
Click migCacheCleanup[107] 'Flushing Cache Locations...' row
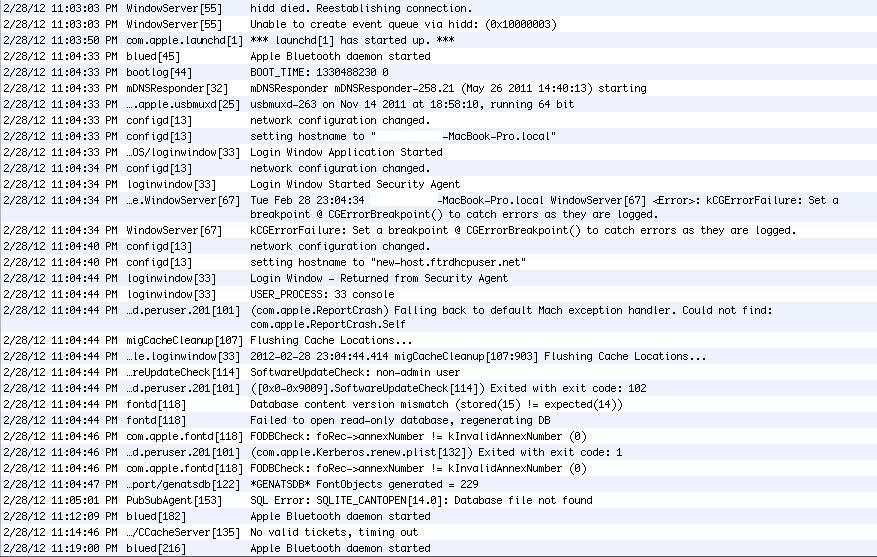(438, 341)
